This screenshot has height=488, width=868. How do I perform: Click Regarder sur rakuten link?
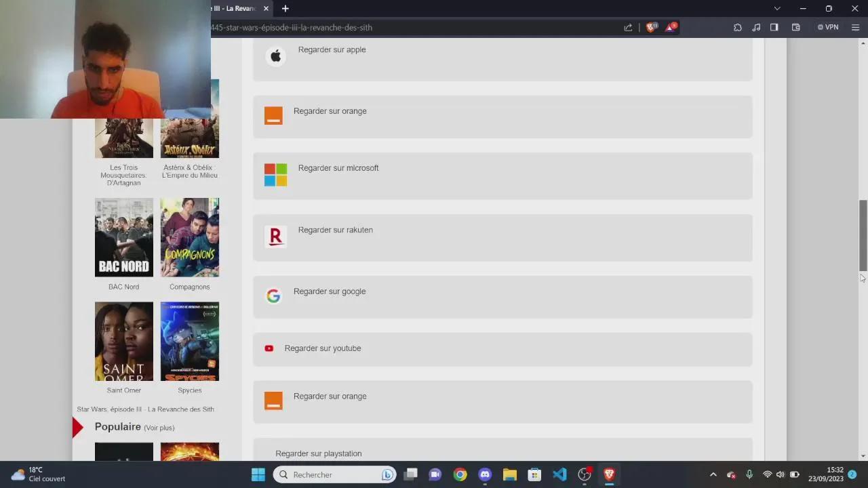(x=335, y=230)
